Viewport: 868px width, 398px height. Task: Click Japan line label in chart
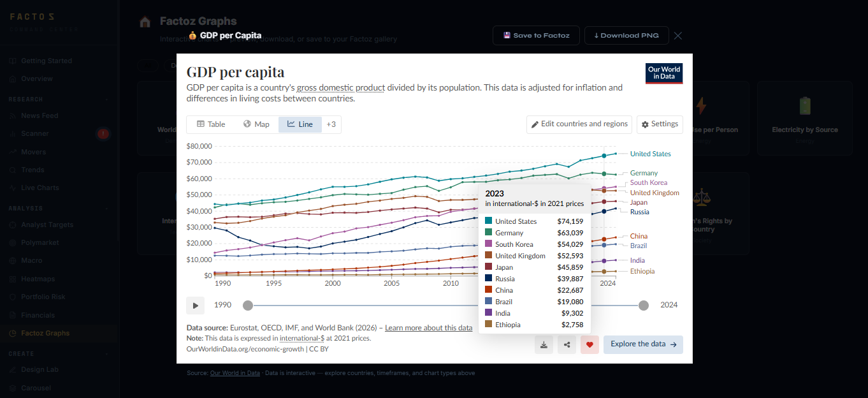tap(639, 203)
